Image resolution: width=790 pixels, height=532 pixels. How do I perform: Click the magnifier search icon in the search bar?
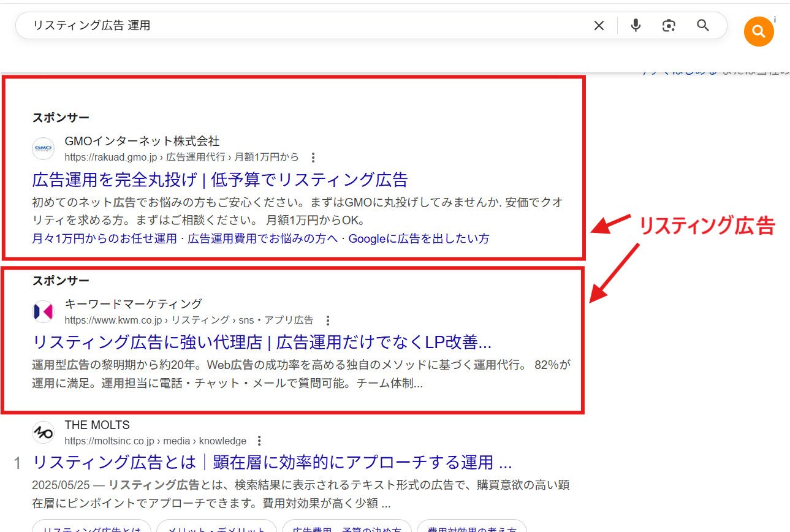coord(703,26)
